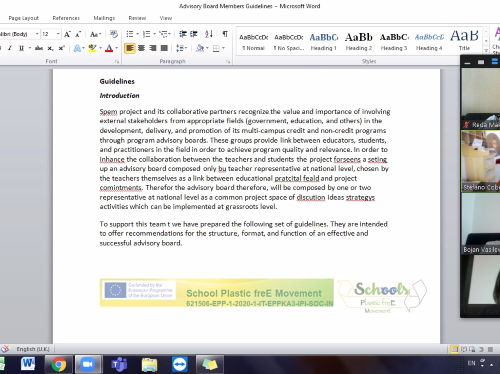Apply Text Effects to the selection
Screen dimensions: 500x374
[77, 48]
